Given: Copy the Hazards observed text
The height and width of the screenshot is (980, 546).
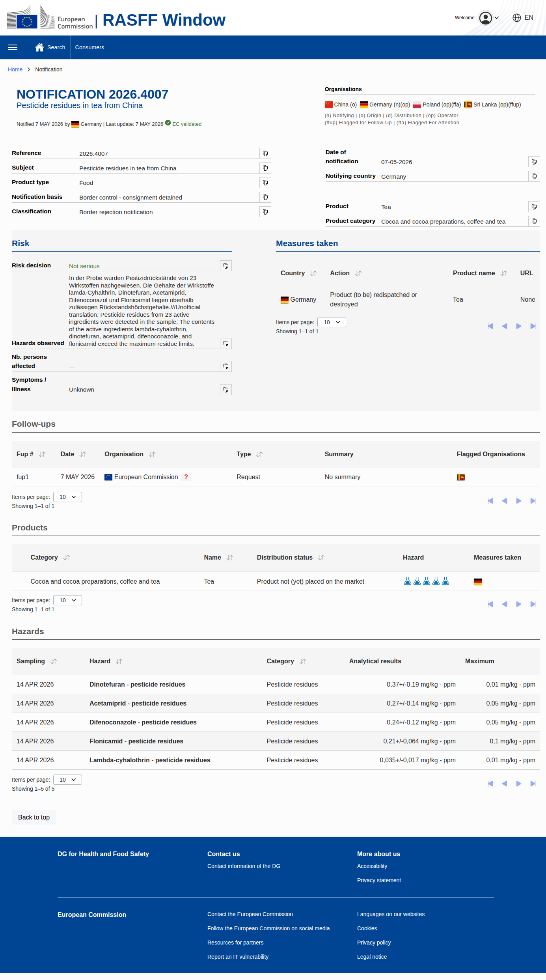Looking at the screenshot, I should coord(226,343).
